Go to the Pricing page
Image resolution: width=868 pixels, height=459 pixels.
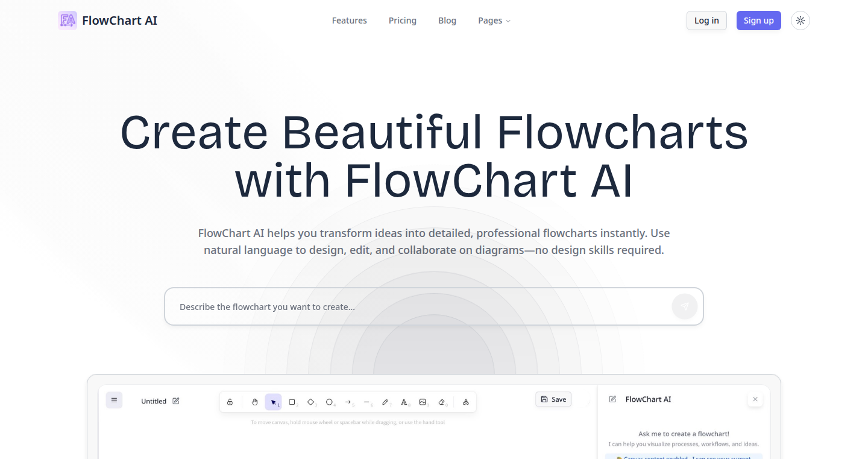403,21
